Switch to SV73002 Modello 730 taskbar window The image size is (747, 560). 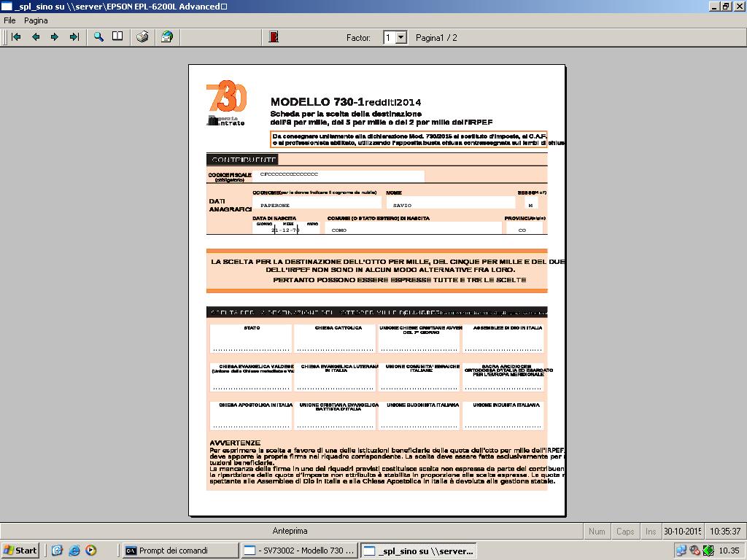299,551
